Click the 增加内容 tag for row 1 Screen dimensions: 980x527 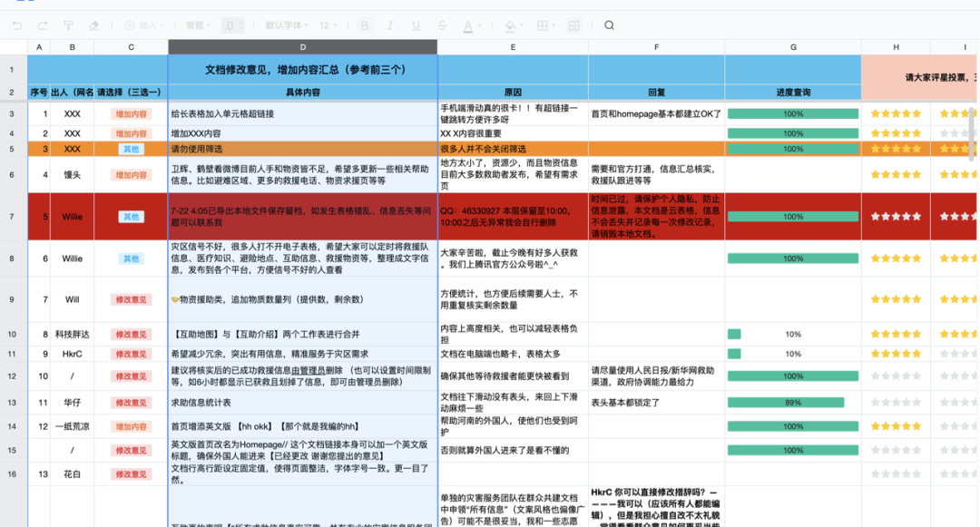point(131,114)
